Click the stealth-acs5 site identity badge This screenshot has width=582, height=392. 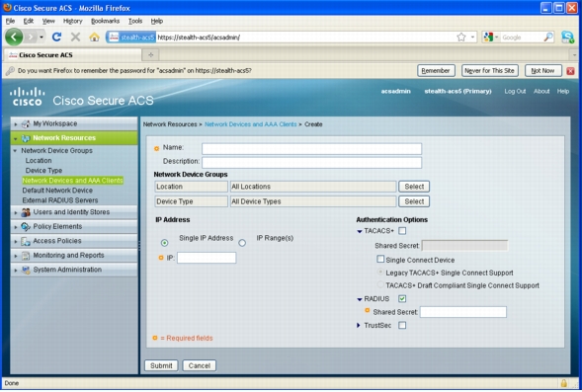131,38
